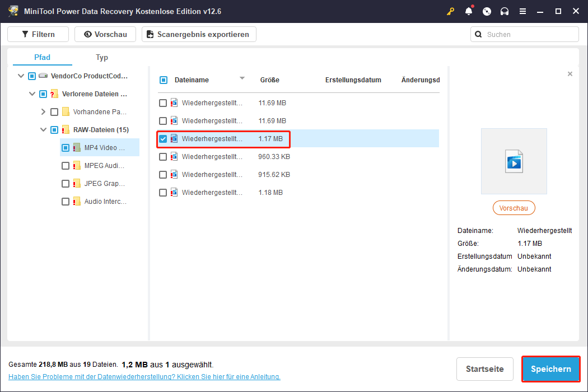588x392 pixels.
Task: Focus the Suchen search field
Action: click(x=524, y=34)
